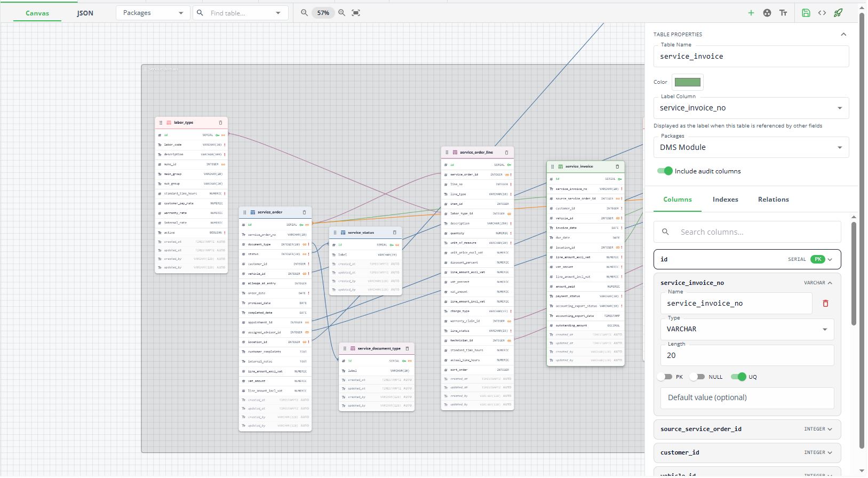Toggle the NULL switch for service_invoice_no

pyautogui.click(x=697, y=377)
